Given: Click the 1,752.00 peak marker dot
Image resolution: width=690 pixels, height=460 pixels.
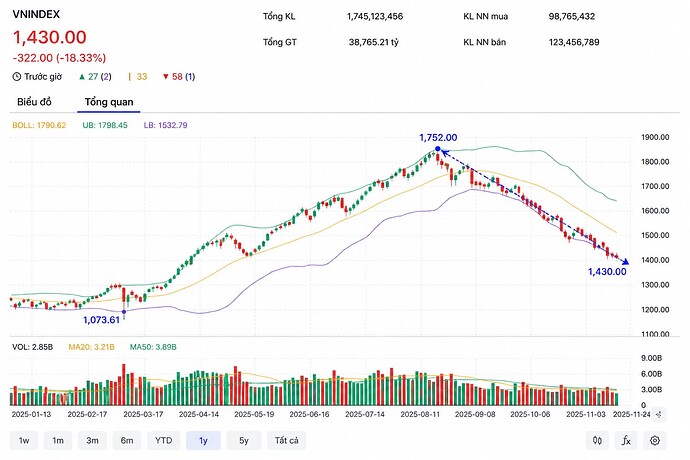Looking at the screenshot, I should (x=437, y=149).
